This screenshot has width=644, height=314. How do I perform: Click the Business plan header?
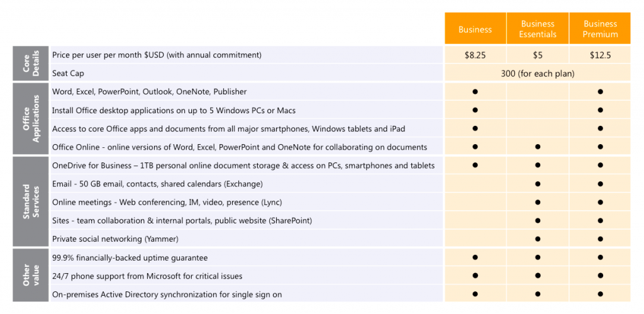(475, 29)
